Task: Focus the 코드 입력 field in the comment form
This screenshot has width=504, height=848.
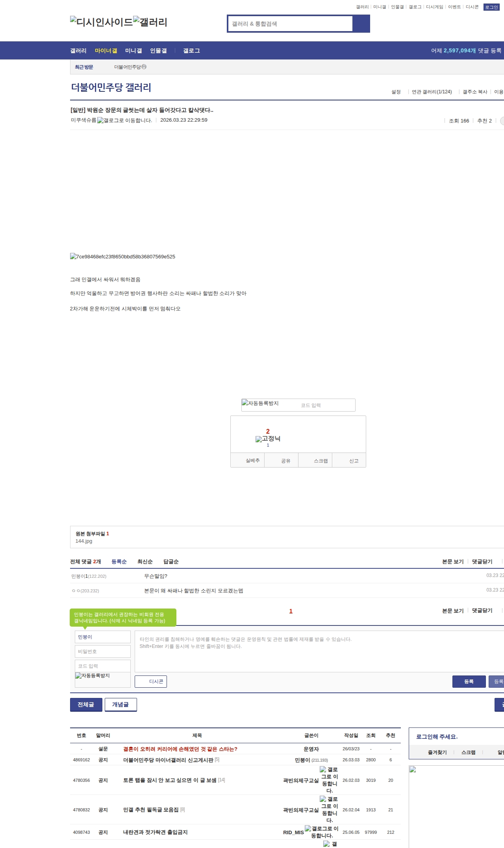Action: 103,666
